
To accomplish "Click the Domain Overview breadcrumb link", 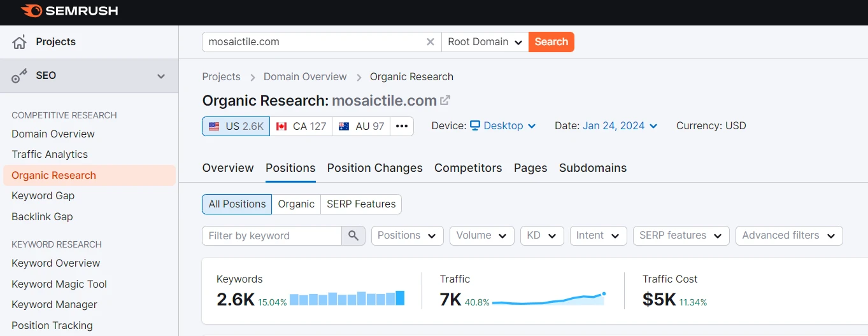I will tap(305, 77).
